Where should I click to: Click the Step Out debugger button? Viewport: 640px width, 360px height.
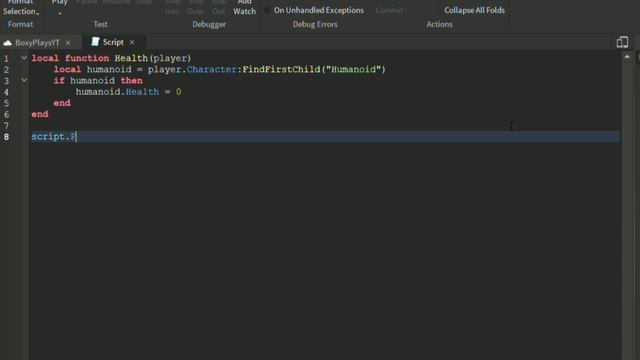tap(219, 7)
